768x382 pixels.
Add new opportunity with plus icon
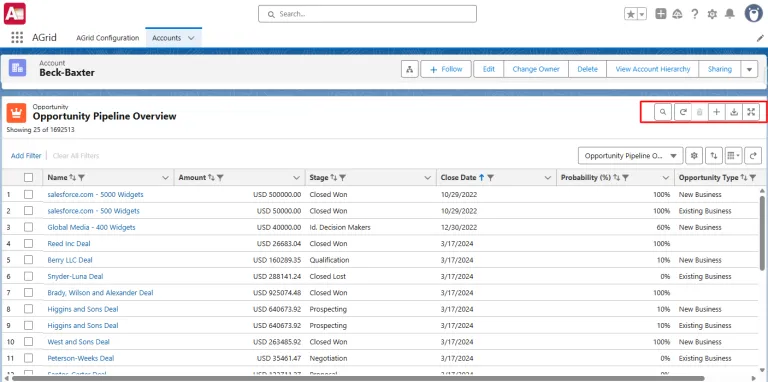click(x=717, y=112)
